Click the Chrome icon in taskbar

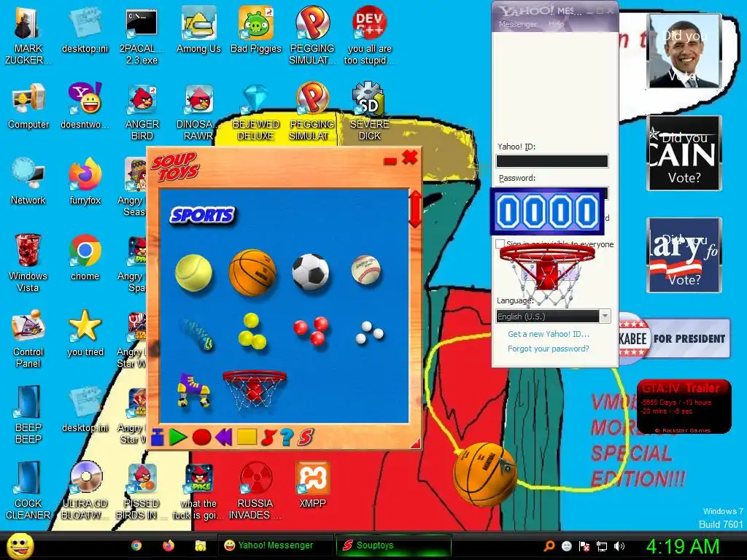point(136,545)
